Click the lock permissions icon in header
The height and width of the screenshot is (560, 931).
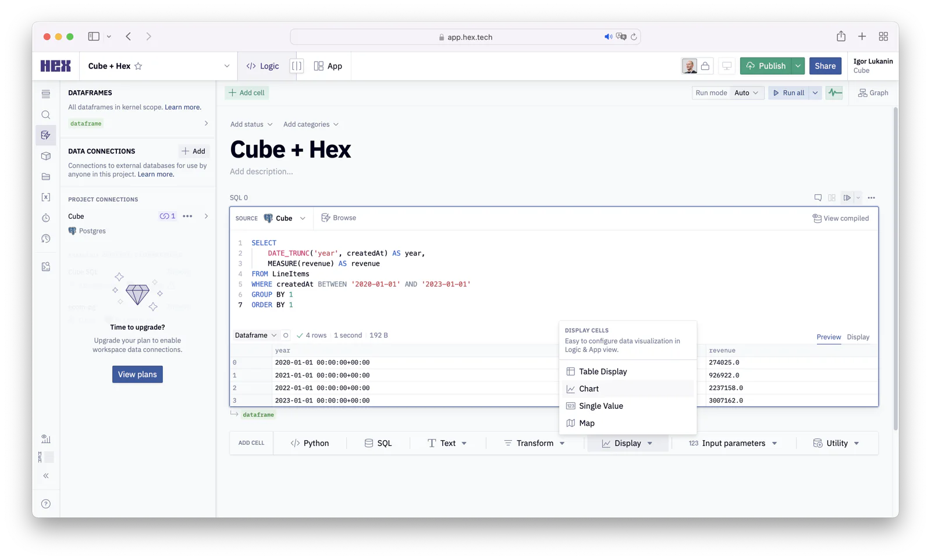(705, 66)
